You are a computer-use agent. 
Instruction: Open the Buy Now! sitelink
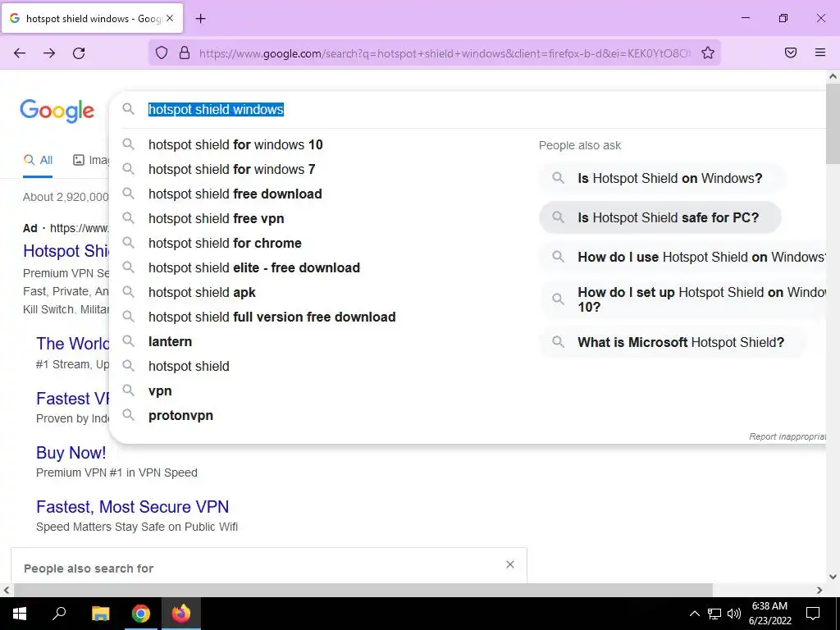[x=71, y=453]
